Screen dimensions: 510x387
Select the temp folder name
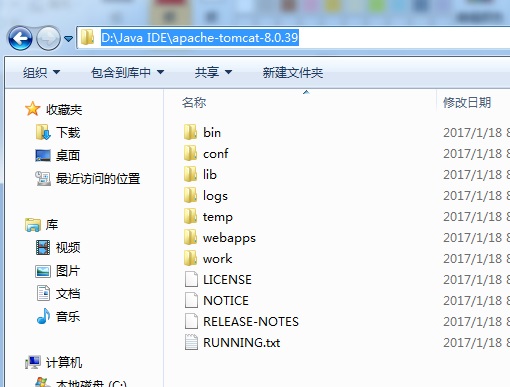click(218, 217)
